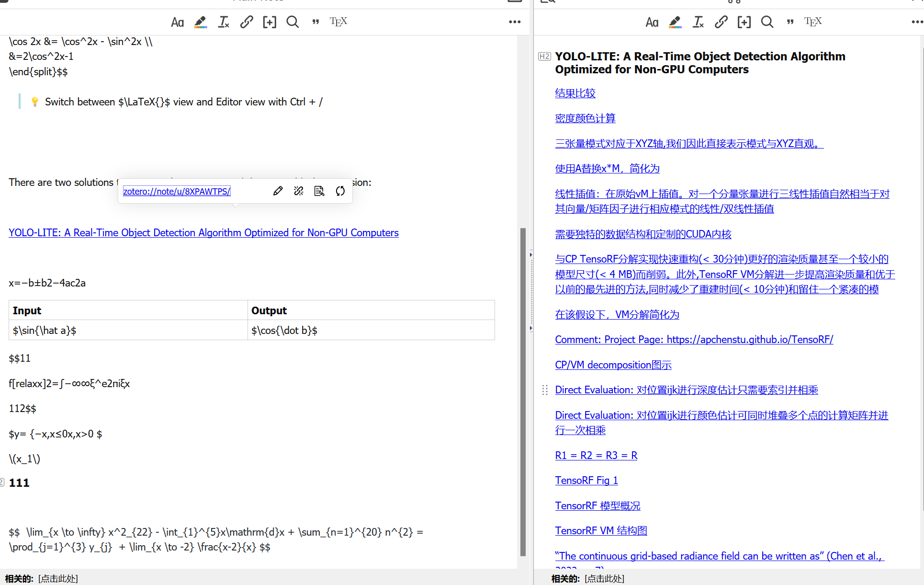The width and height of the screenshot is (924, 585).
Task: Insert a citation with the [+] icon on the right
Action: point(744,22)
